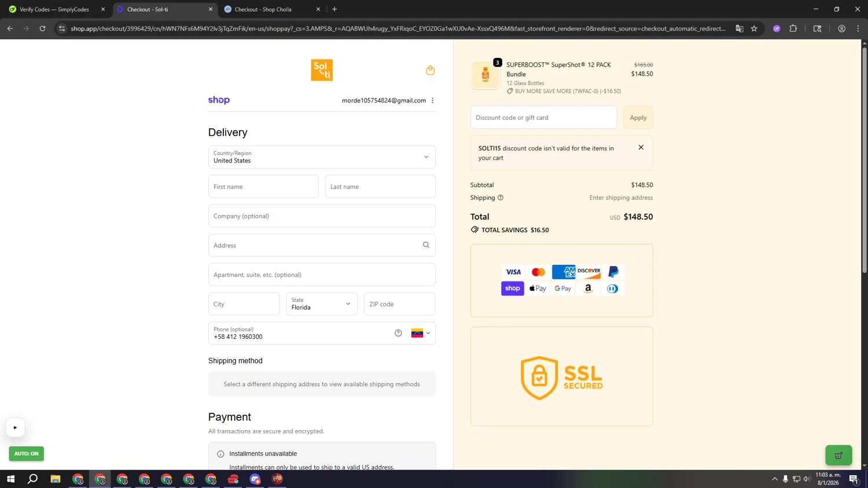Click the Sol-ti store logo
The width and height of the screenshot is (868, 488).
point(322,70)
